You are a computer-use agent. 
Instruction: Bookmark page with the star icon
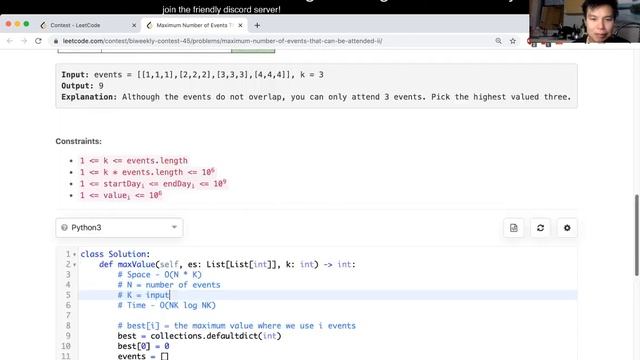(x=513, y=41)
